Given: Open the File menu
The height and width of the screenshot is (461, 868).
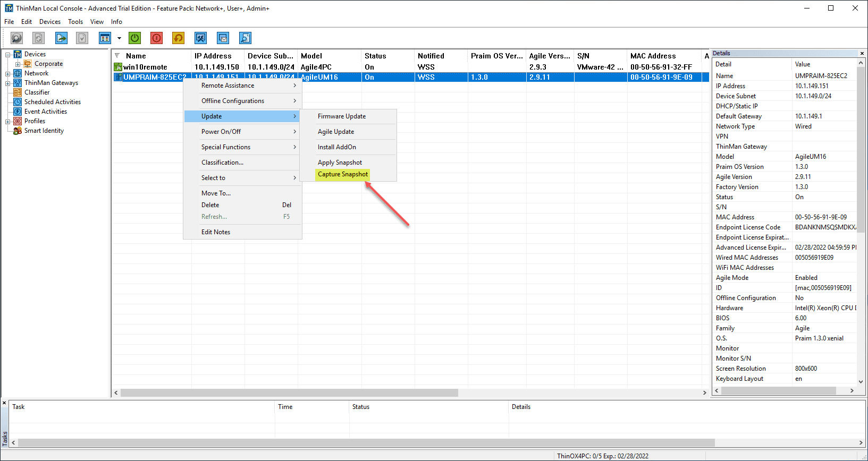Looking at the screenshot, I should (9, 22).
